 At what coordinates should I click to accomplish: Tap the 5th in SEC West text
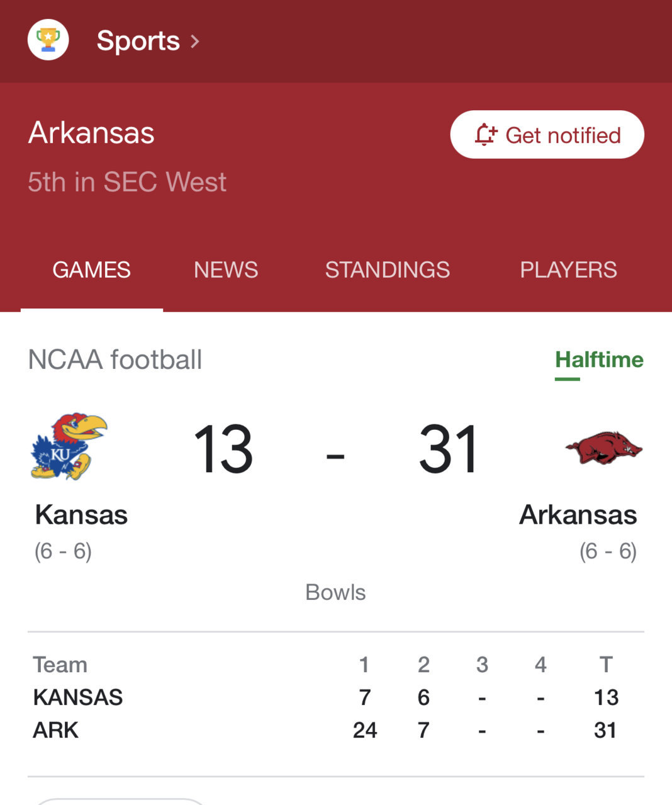tap(127, 182)
